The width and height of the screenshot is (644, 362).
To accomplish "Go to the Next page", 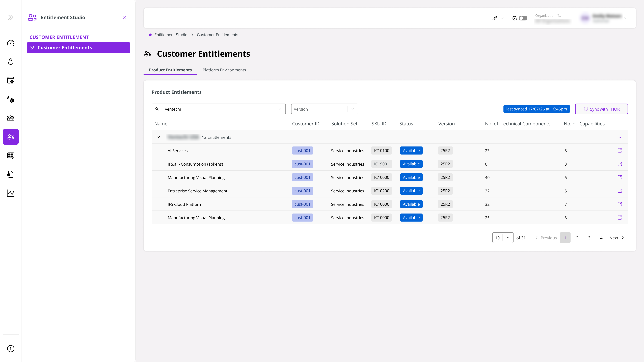I will [616, 238].
